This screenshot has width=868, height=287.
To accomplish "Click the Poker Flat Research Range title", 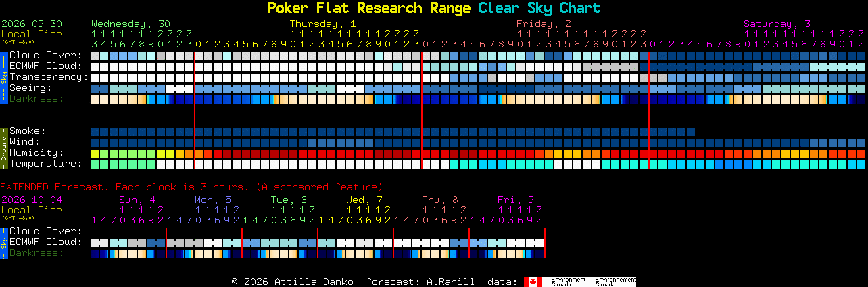I will 369,8.
